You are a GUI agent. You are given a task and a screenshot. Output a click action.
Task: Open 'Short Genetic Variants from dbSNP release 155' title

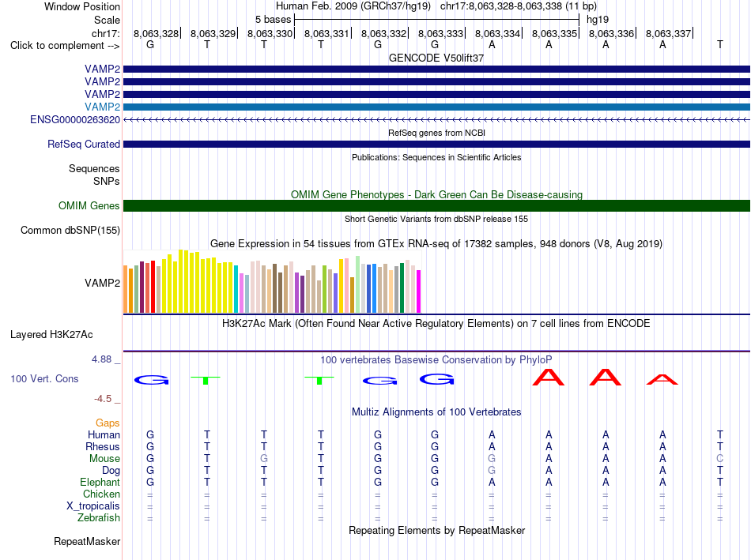click(x=436, y=219)
